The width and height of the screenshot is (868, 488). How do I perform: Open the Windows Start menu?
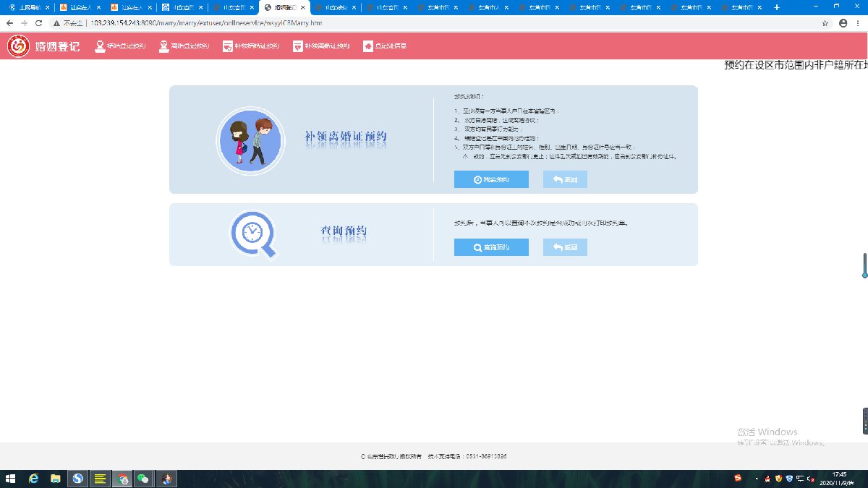coord(11,479)
